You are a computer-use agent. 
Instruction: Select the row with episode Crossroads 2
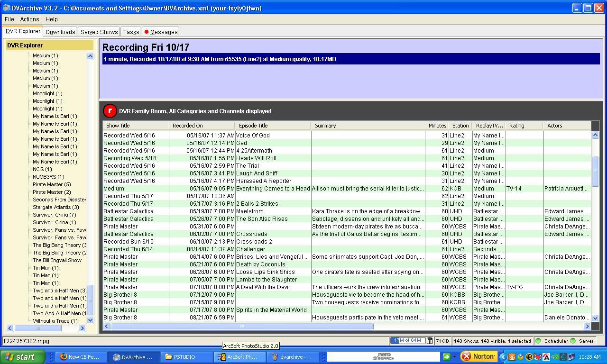[347, 241]
